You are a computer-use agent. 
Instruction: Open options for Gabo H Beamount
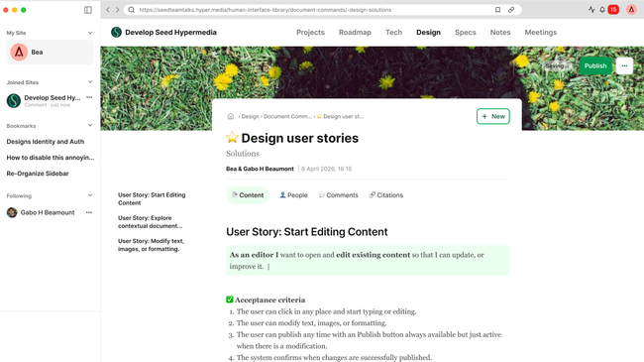[x=89, y=212]
